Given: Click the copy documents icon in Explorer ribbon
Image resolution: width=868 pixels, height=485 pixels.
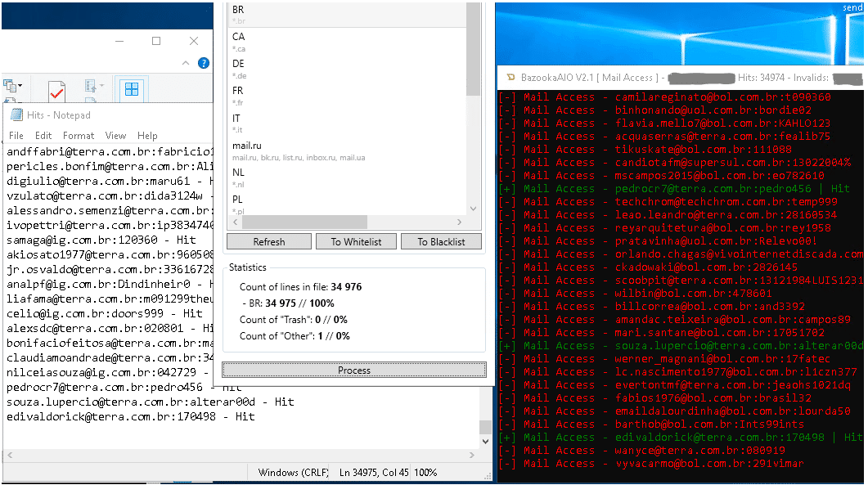Looking at the screenshot, I should [x=10, y=85].
